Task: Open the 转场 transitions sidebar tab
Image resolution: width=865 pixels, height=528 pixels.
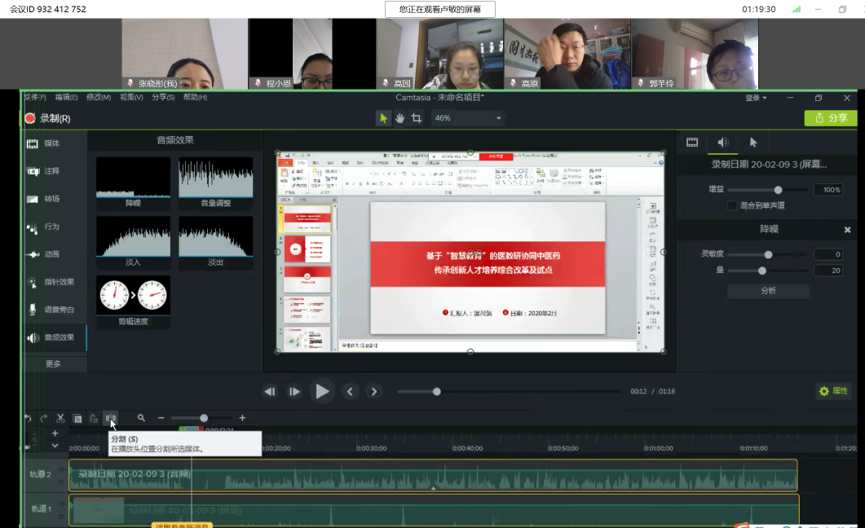Action: tap(55, 199)
